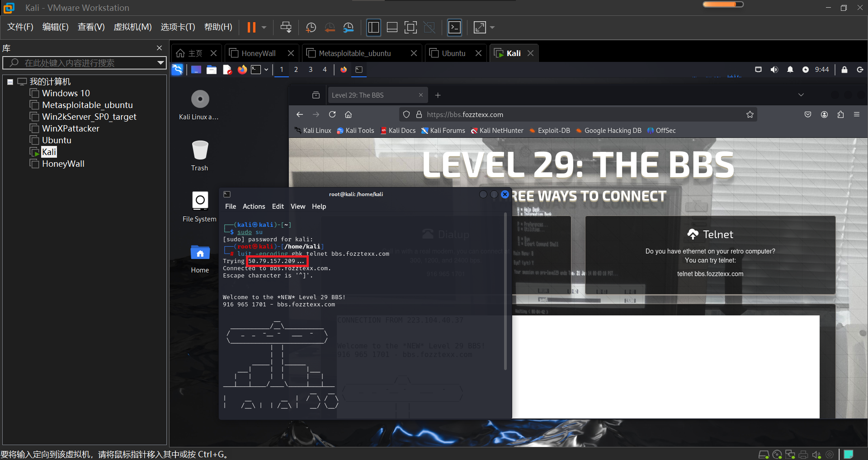Open the Exploit-DB bookmark

pos(550,131)
